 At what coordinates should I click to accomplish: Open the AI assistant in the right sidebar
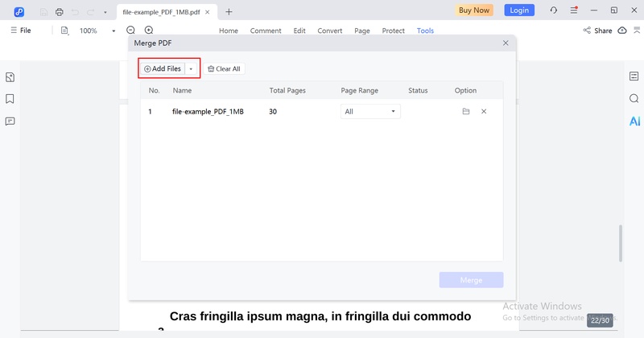click(634, 122)
